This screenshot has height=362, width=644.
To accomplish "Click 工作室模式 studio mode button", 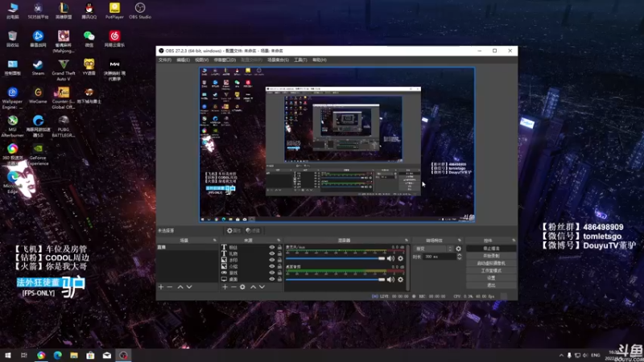I will (491, 270).
